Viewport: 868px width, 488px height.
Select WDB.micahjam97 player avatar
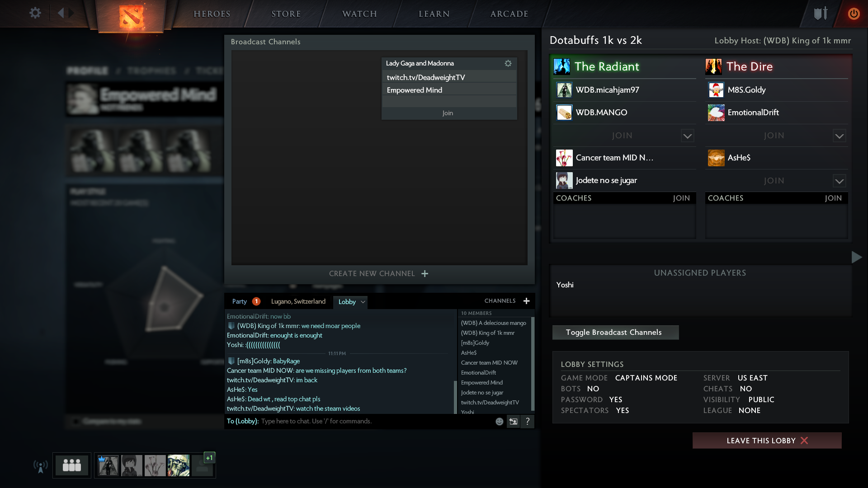pos(564,90)
